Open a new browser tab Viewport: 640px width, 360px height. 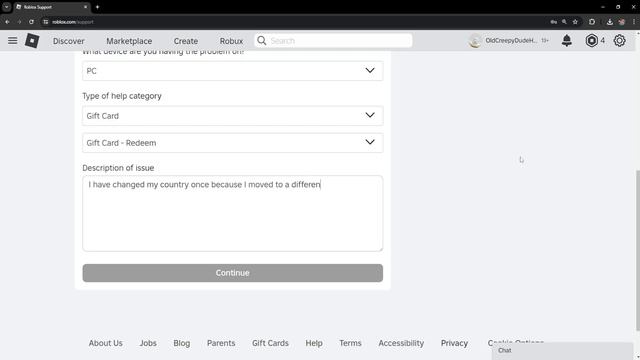[97, 7]
